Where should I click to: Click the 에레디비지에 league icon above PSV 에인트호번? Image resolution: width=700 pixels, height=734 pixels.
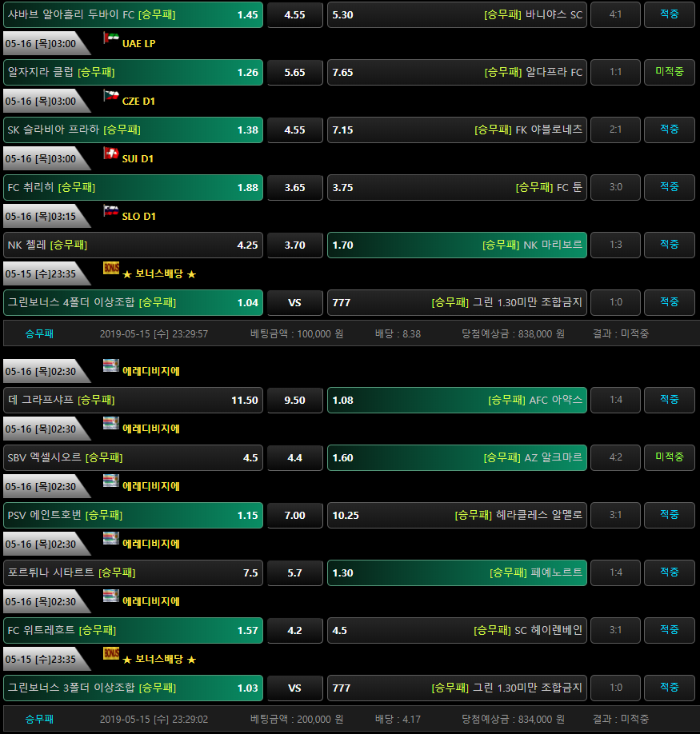click(110, 481)
